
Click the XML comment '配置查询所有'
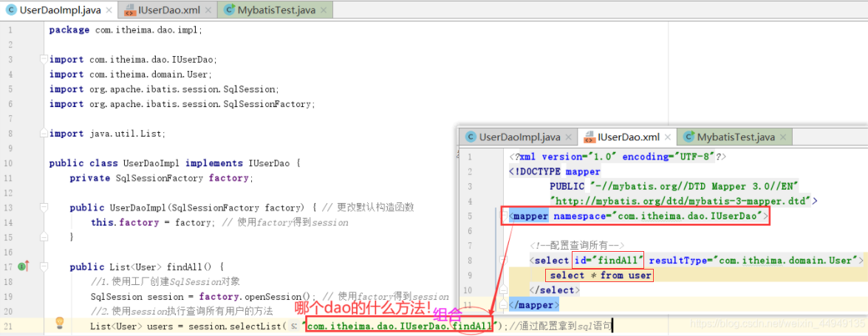click(x=577, y=245)
